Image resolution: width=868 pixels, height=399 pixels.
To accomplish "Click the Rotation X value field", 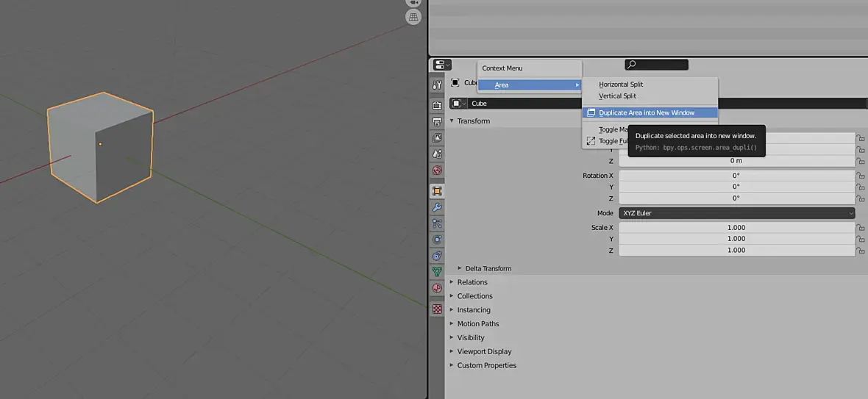I will coord(737,176).
